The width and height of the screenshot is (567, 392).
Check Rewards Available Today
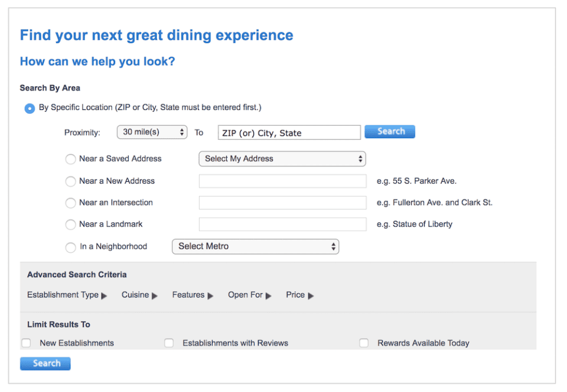coord(364,342)
